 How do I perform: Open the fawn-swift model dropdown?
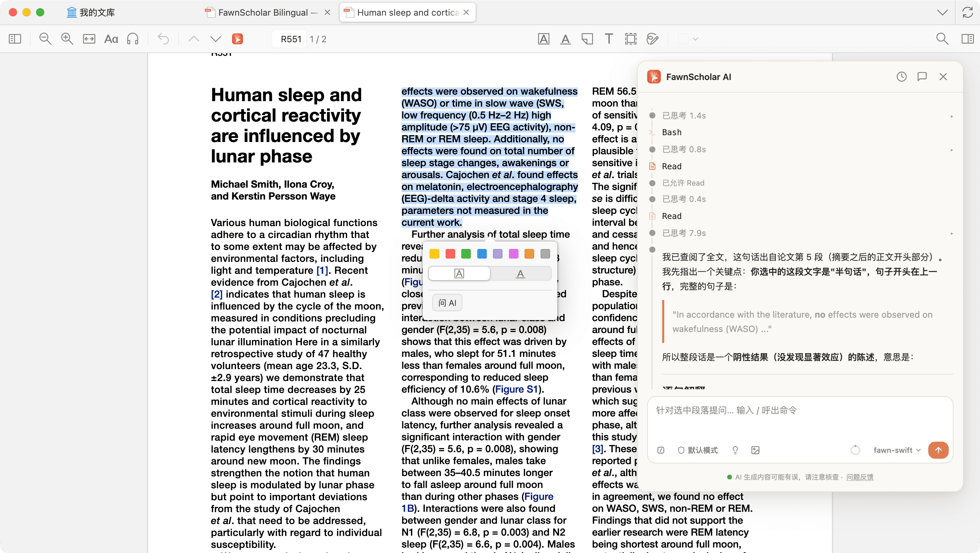897,450
